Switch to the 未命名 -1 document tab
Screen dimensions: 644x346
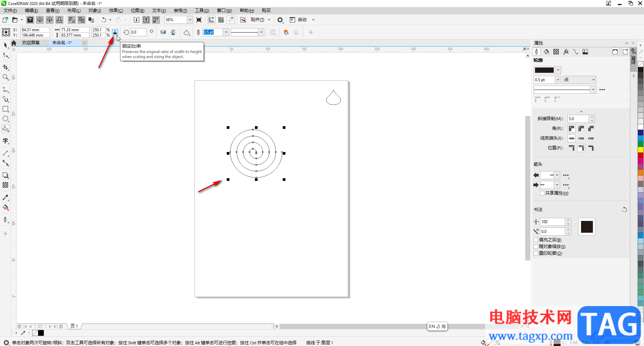(x=62, y=43)
